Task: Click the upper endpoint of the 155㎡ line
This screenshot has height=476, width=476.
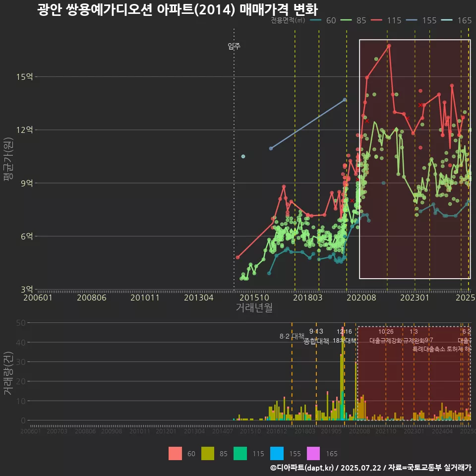Action: click(x=345, y=100)
